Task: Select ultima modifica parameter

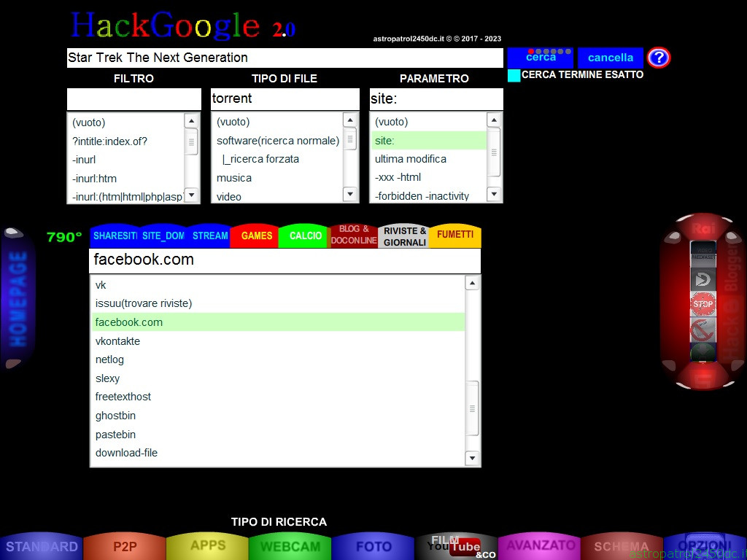Action: [429, 158]
